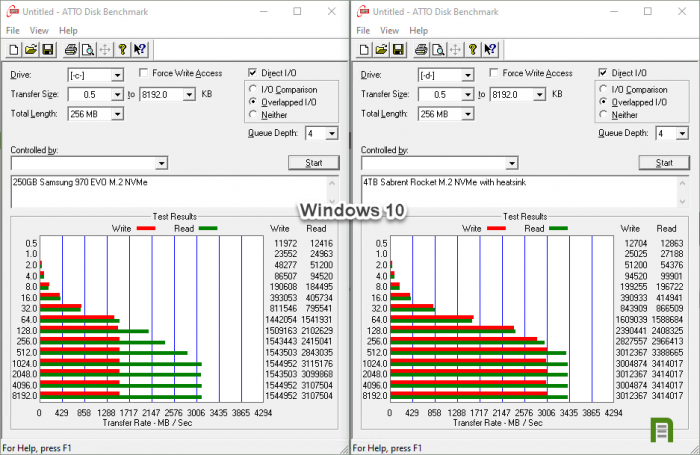Open Help menu in left window
This screenshot has height=455, width=700.
(68, 30)
